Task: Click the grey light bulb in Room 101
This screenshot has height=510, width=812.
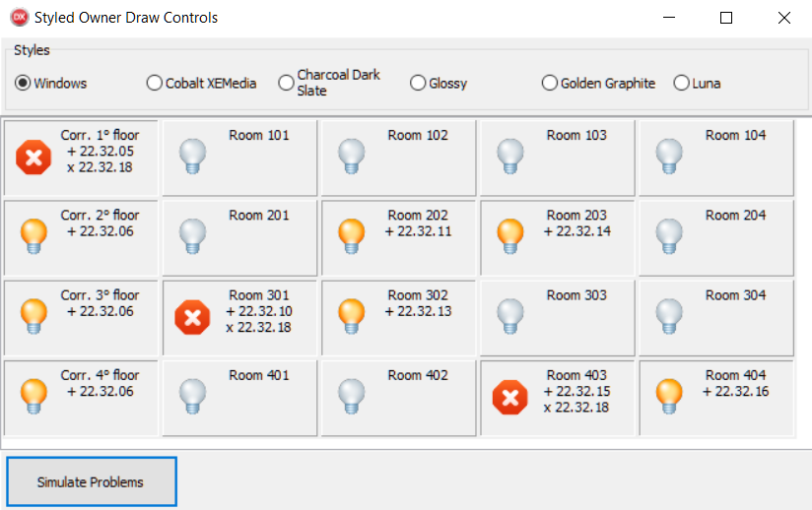Action: point(193,156)
